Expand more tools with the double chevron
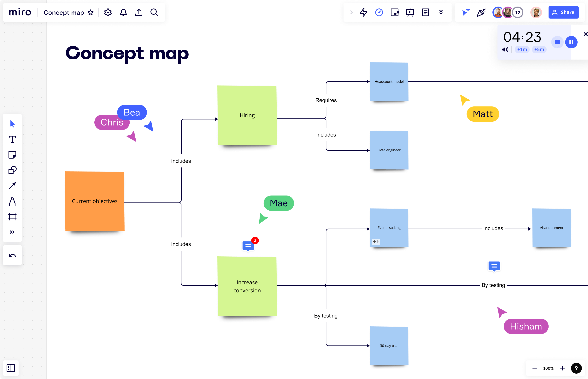This screenshot has width=588, height=379. (x=12, y=232)
